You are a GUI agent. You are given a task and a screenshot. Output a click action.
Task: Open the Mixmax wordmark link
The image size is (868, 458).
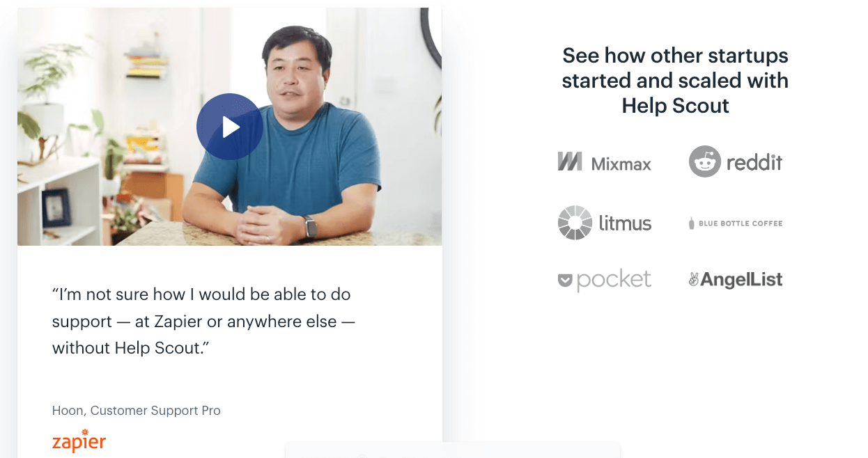point(621,164)
